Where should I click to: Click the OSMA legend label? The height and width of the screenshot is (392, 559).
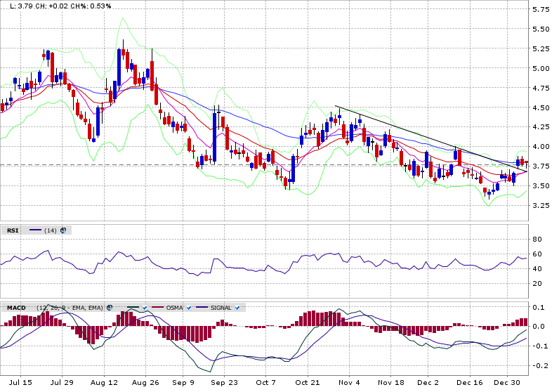click(176, 308)
